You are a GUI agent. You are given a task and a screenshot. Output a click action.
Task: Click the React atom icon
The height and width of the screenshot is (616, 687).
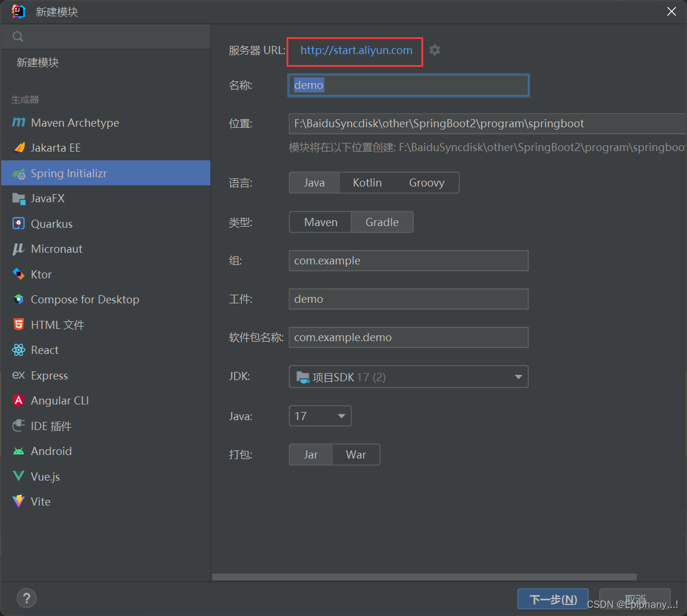(19, 350)
